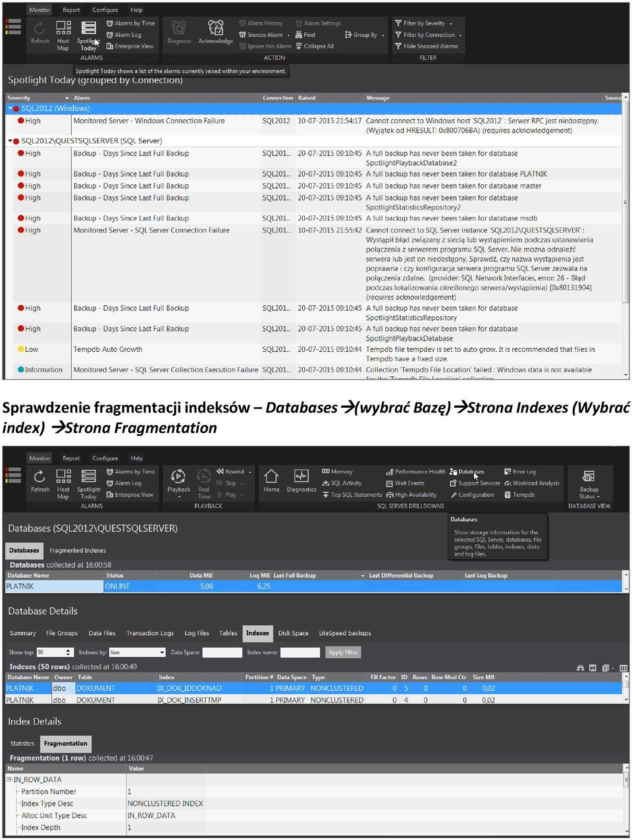The image size is (632, 840).
Task: Go to the Home page icon
Action: 271,480
